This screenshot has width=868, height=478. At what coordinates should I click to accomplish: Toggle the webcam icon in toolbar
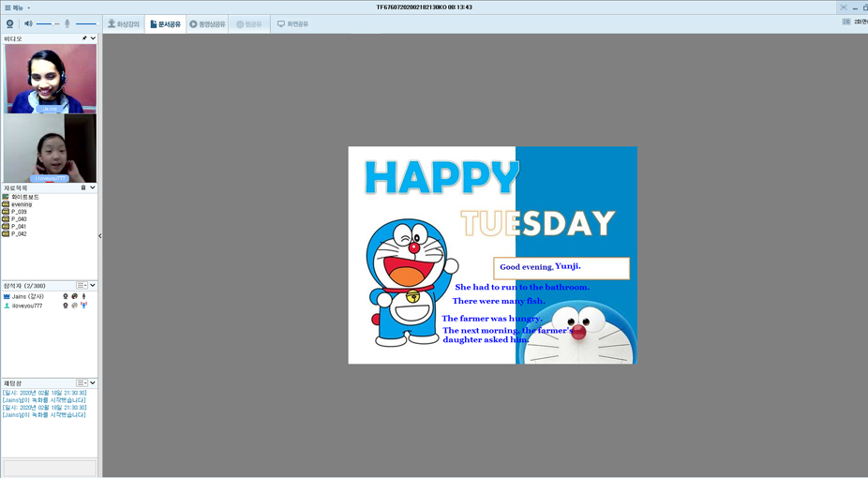coord(9,23)
